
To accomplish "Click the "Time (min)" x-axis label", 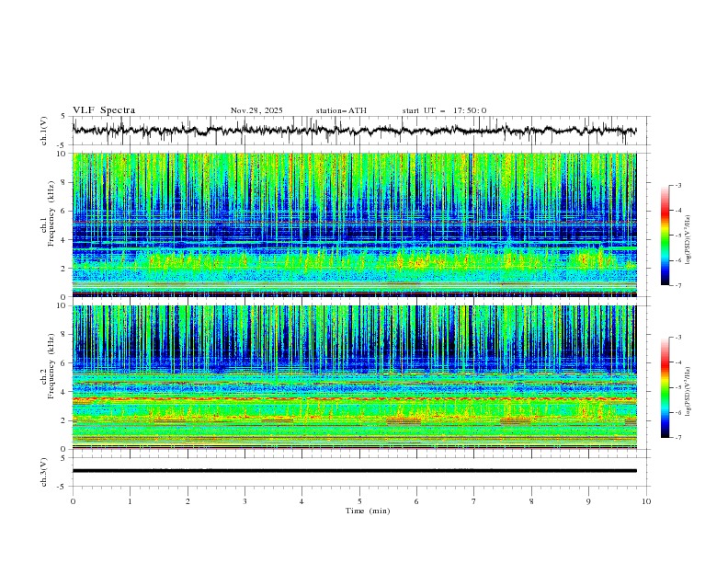I will pyautogui.click(x=368, y=511).
